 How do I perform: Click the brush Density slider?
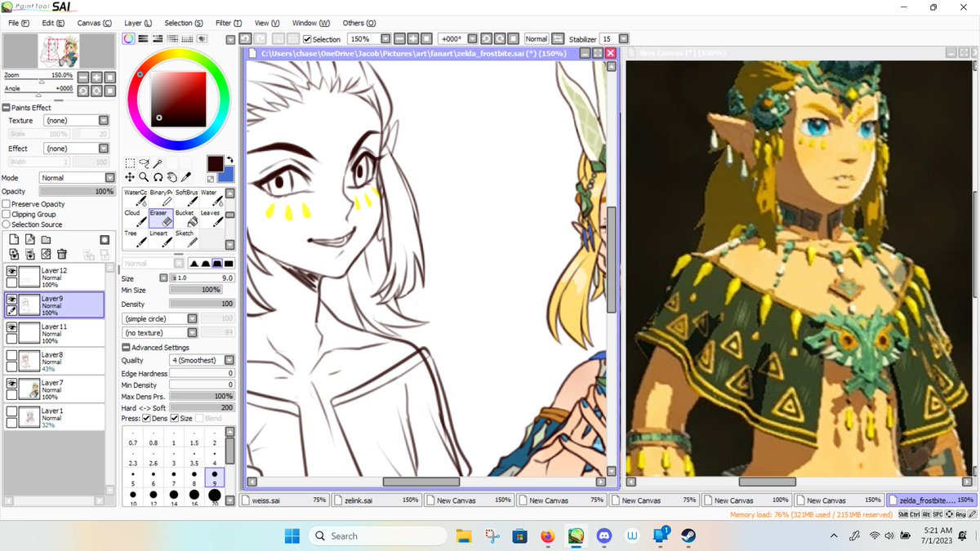[x=202, y=304]
